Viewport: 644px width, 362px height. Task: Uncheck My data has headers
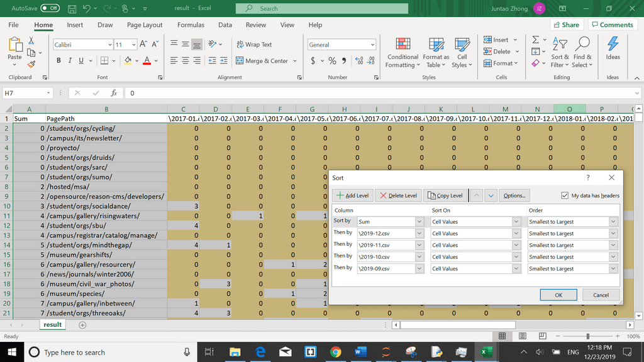point(564,195)
